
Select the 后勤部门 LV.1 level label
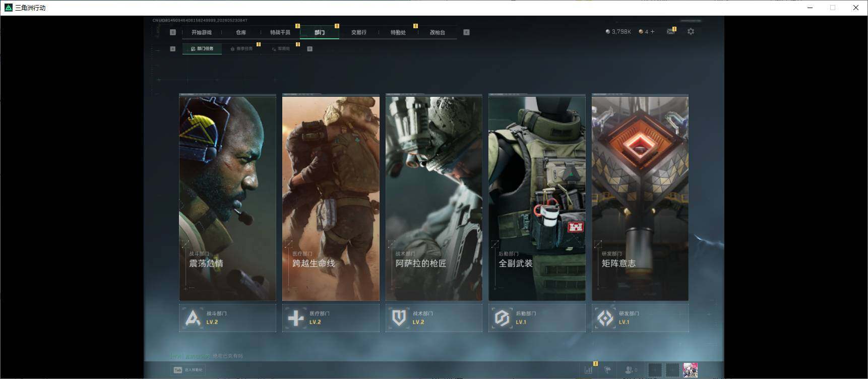521,322
